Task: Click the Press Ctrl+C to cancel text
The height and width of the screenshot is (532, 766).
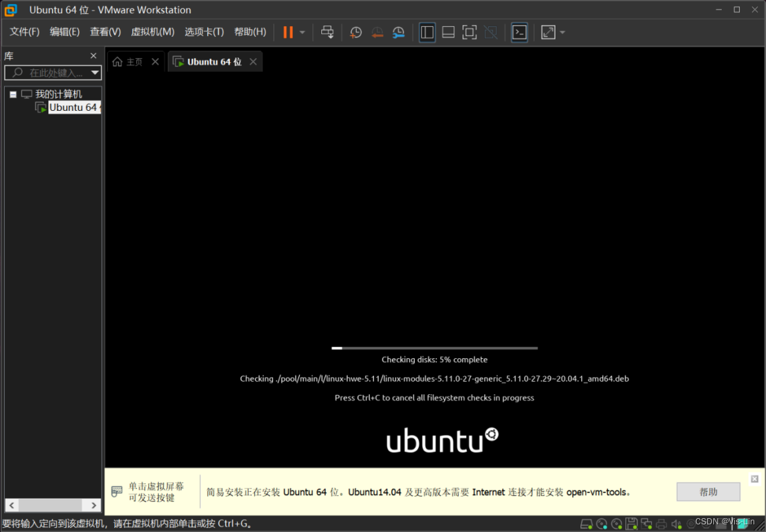Action: coord(434,398)
